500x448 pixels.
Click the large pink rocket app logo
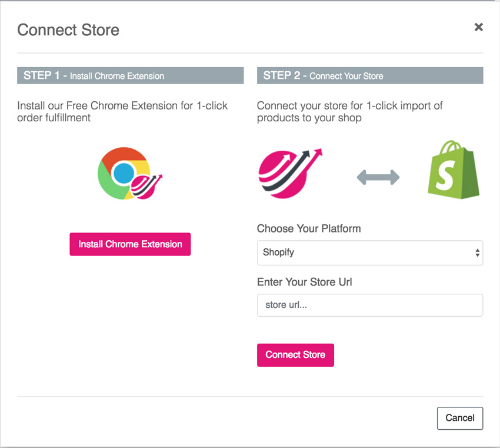point(289,173)
